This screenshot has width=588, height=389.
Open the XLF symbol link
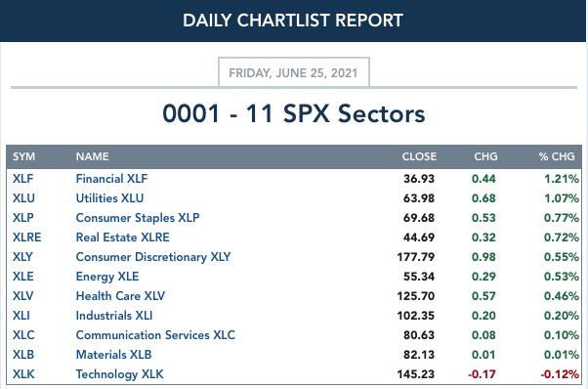(x=22, y=179)
